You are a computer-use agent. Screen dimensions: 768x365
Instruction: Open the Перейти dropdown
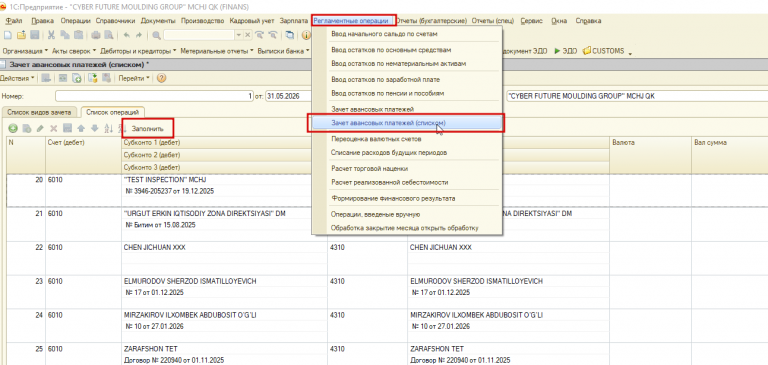point(133,78)
